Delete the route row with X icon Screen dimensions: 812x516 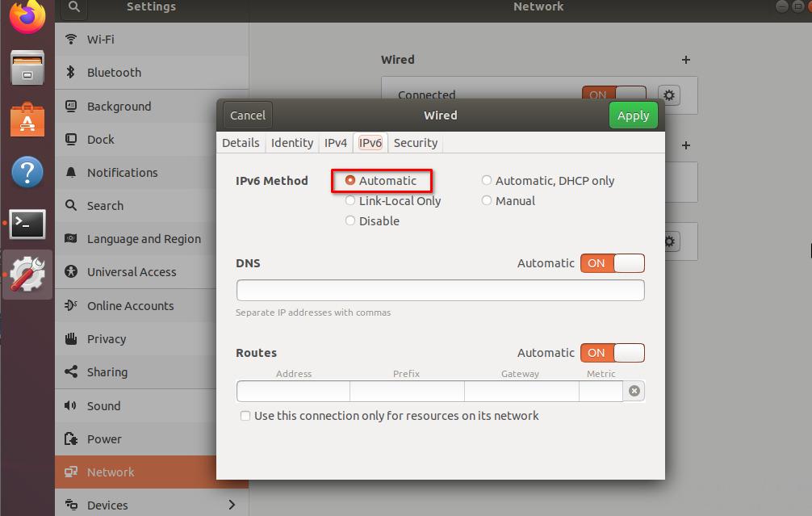click(x=634, y=391)
